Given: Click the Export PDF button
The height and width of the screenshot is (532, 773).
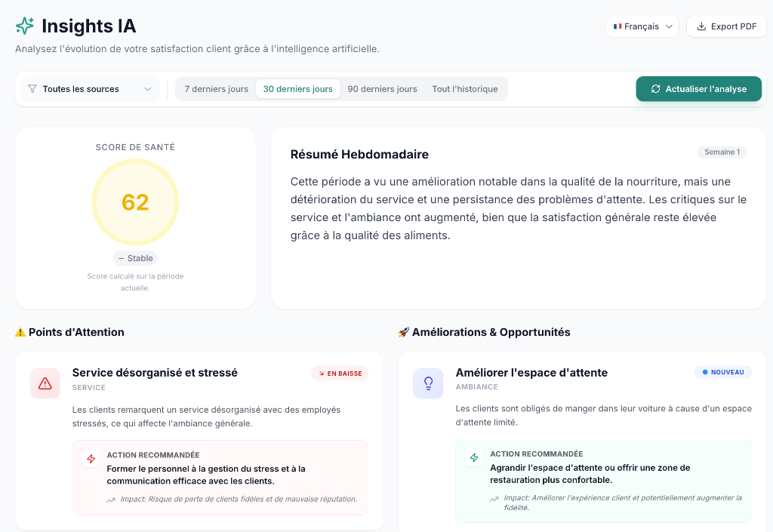Looking at the screenshot, I should pos(726,26).
